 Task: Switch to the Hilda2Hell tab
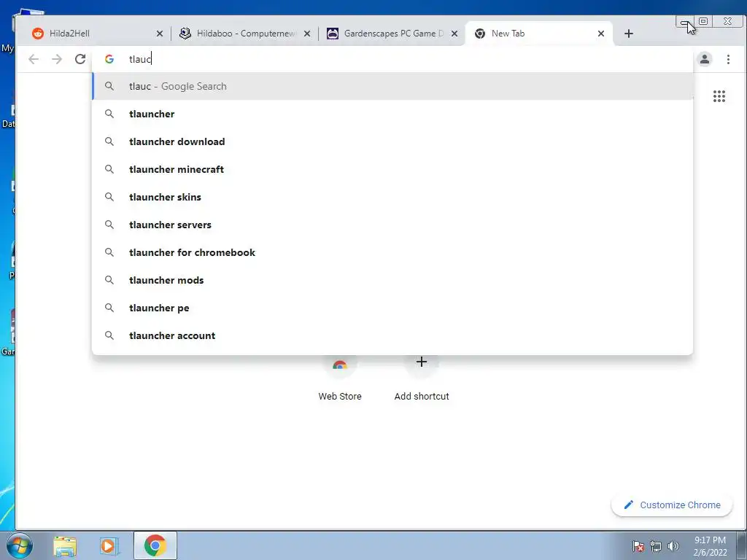click(x=97, y=34)
